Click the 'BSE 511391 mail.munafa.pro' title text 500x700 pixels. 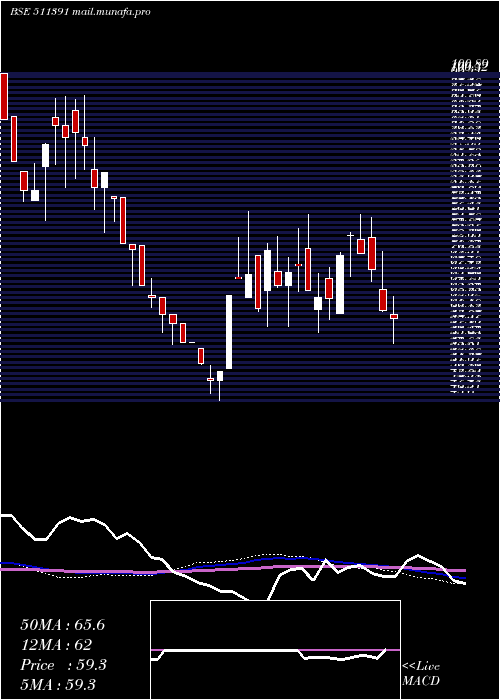[x=80, y=12]
